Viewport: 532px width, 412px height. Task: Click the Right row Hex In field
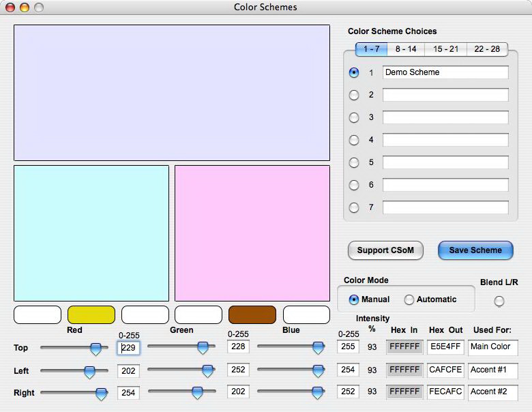404,392
